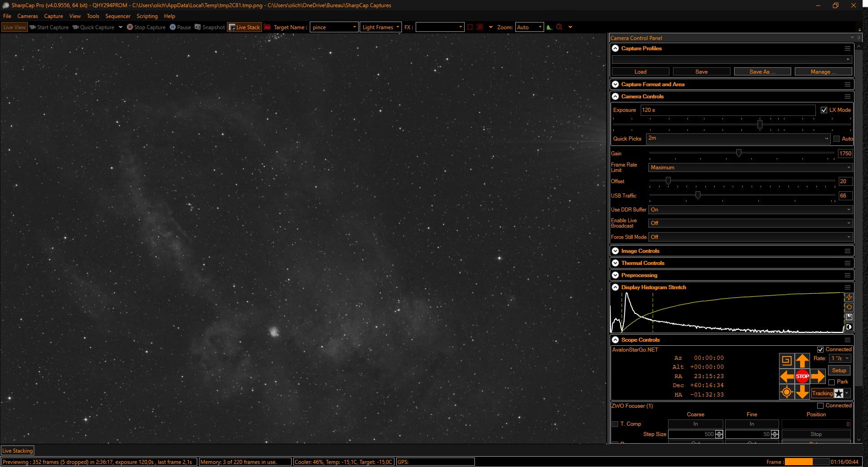
Task: Open the Force Still Mode dropdown
Action: (x=750, y=237)
